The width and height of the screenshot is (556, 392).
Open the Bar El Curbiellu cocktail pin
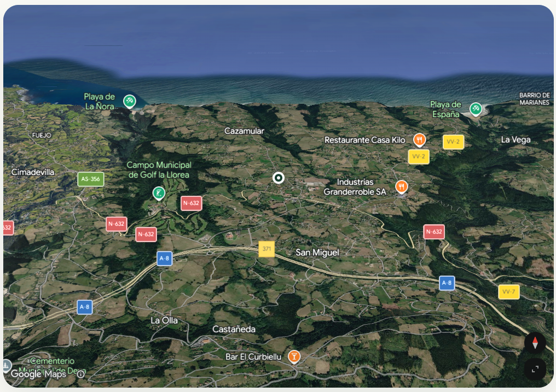coord(294,356)
